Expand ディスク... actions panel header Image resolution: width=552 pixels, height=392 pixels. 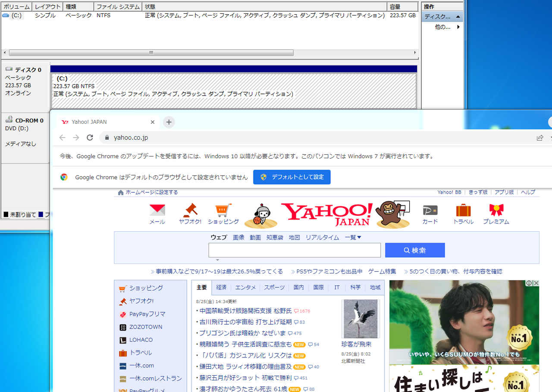tap(443, 17)
